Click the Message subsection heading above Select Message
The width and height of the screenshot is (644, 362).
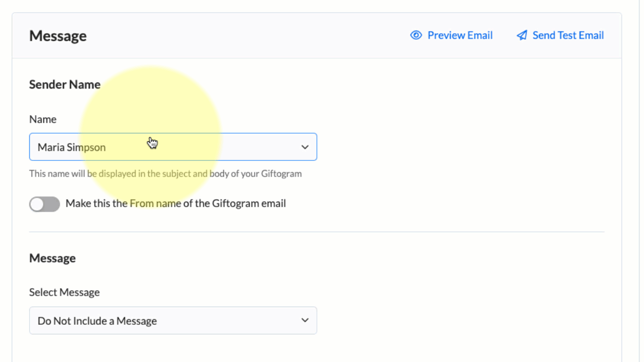click(52, 258)
